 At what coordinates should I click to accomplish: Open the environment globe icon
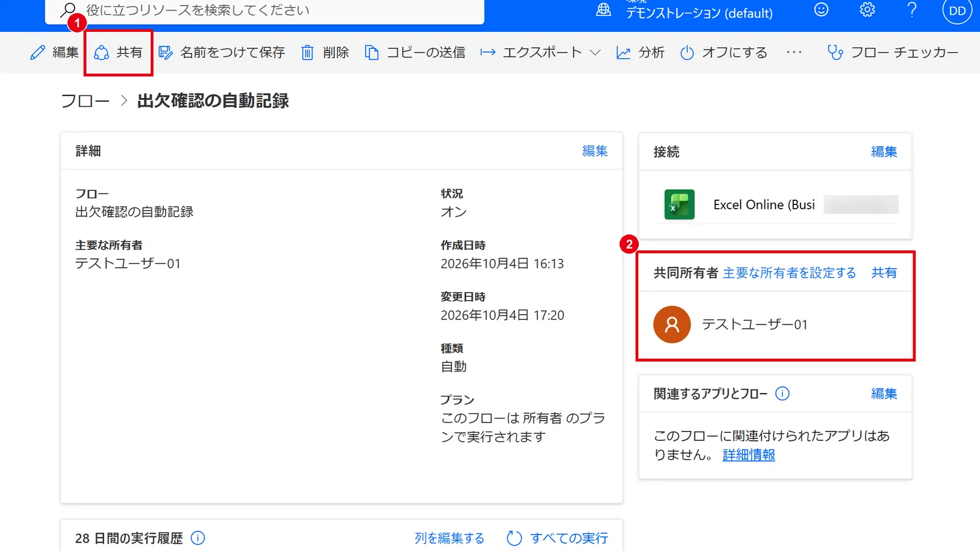point(603,10)
